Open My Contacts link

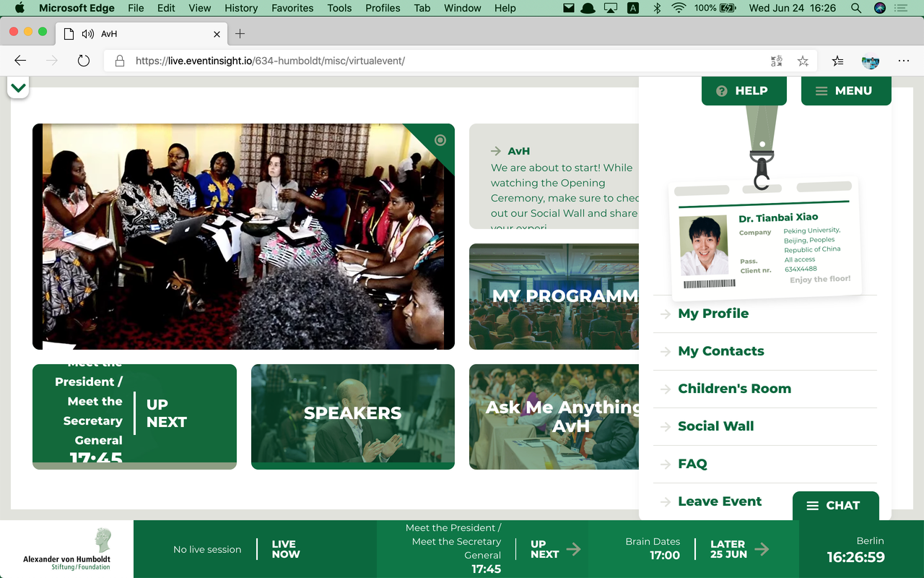pyautogui.click(x=721, y=351)
